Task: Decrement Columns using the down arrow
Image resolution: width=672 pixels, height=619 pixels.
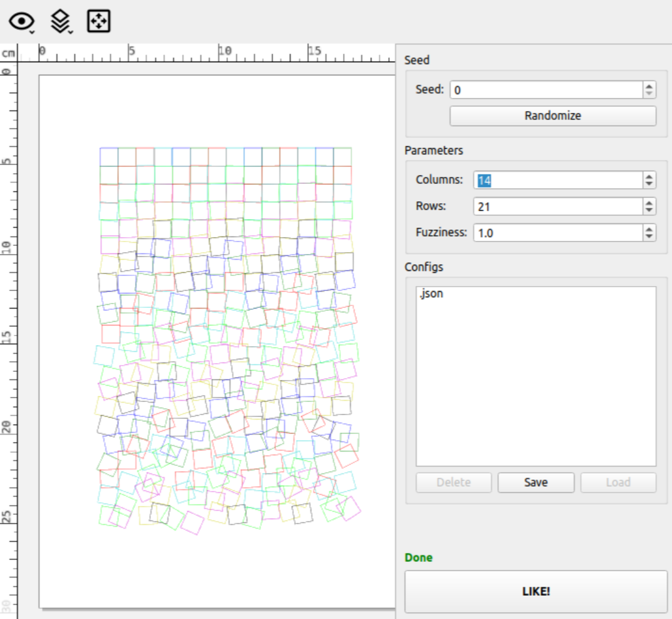Action: click(x=649, y=184)
